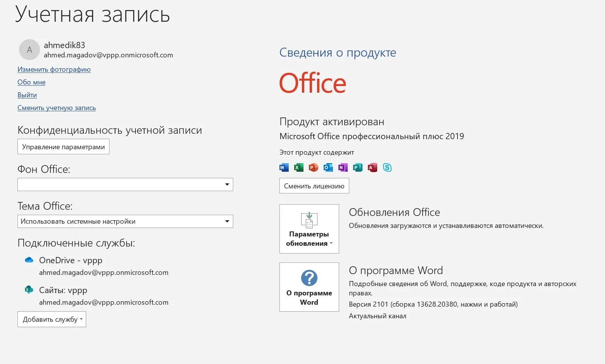605x364 pixels.
Task: Click the Конфиденциальность учетной записи heading
Action: pyautogui.click(x=110, y=130)
